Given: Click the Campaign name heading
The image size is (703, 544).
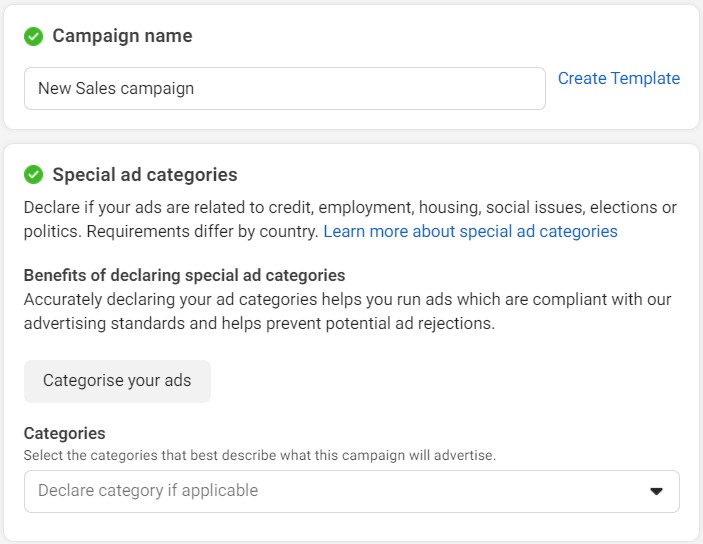Looking at the screenshot, I should [122, 36].
